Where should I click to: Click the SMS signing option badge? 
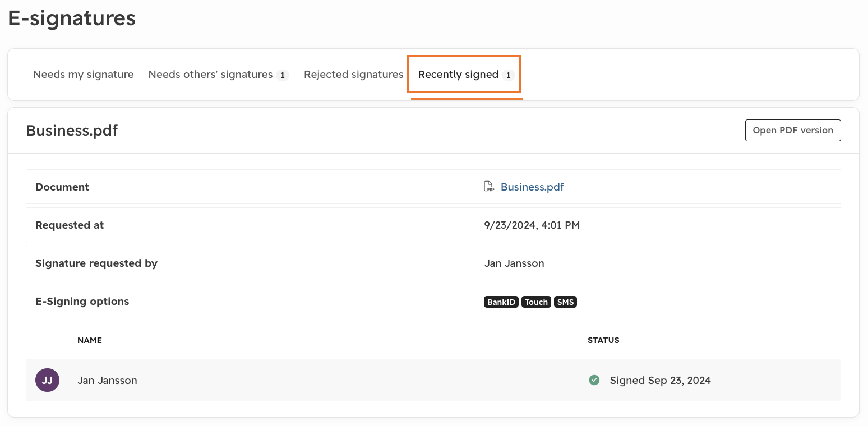click(565, 302)
